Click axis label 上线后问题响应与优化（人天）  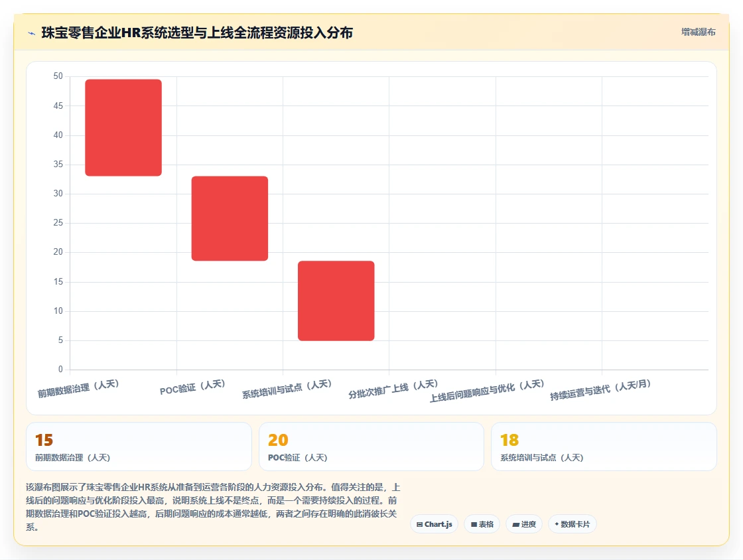coord(487,391)
